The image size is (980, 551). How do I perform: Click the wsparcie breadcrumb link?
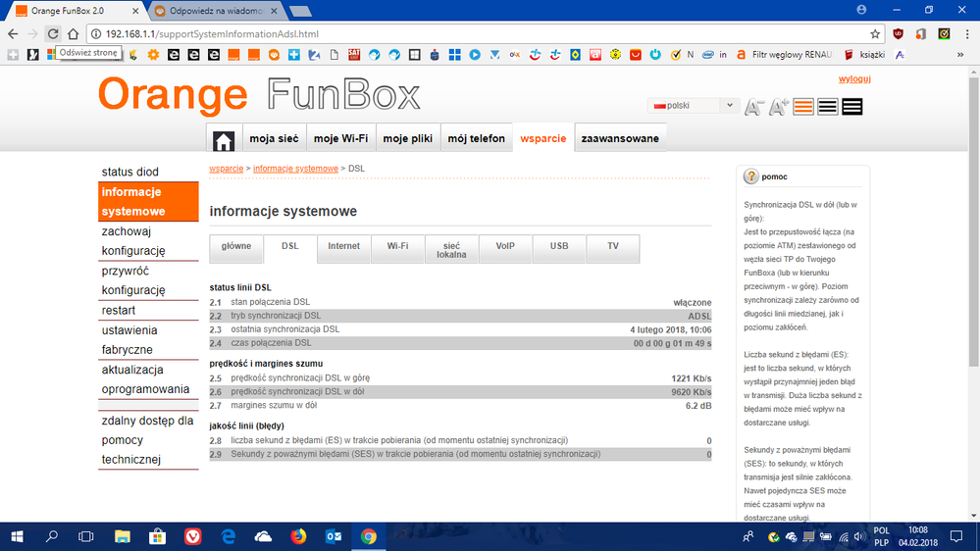click(226, 169)
